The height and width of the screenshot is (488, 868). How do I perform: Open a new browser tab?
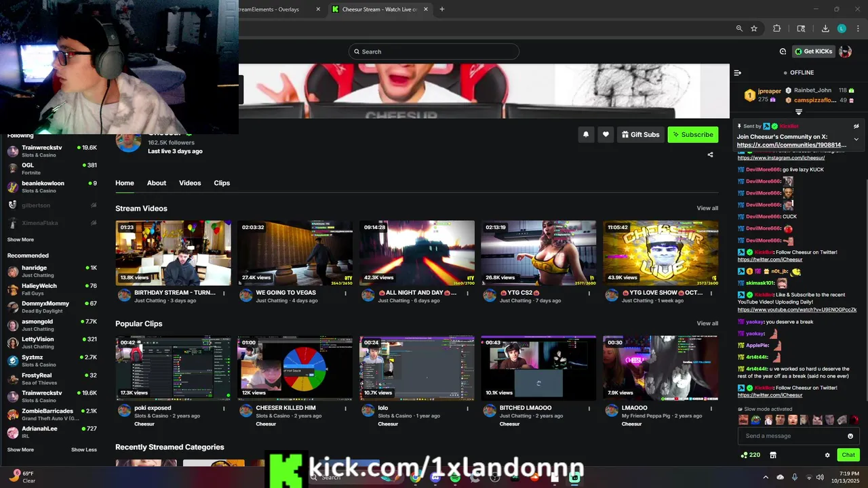coord(442,9)
